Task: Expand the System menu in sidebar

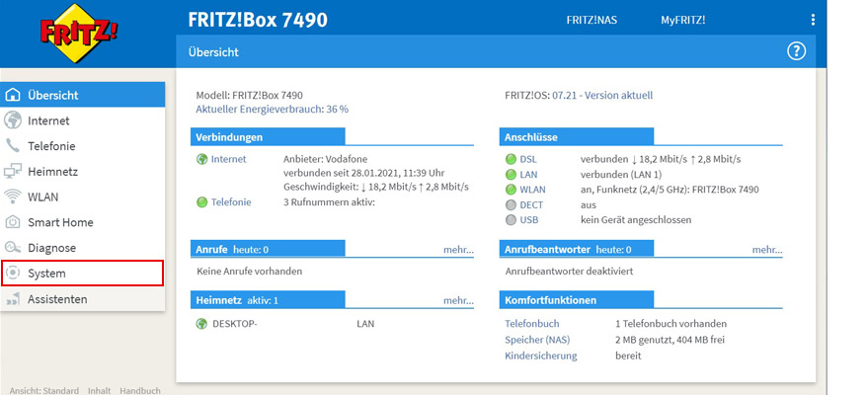Action: (x=46, y=274)
